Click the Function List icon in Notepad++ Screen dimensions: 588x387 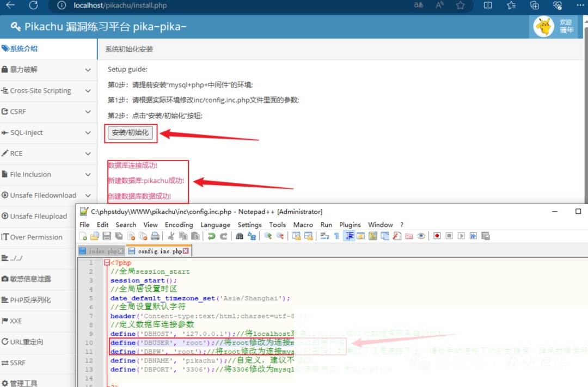tap(397, 236)
